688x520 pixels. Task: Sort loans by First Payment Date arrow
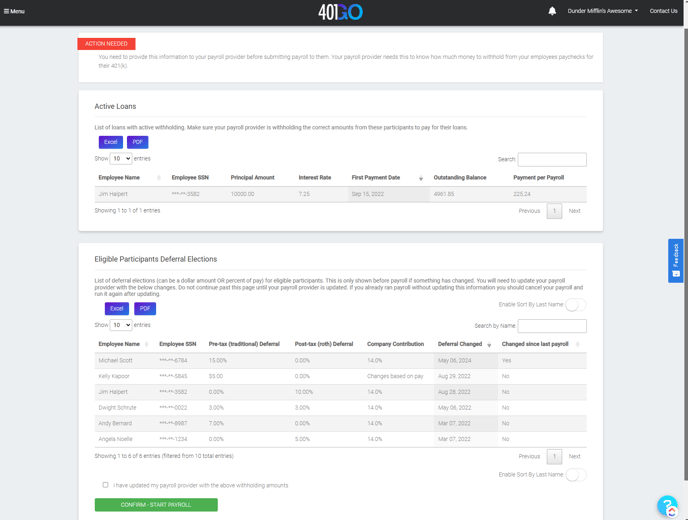click(x=420, y=178)
